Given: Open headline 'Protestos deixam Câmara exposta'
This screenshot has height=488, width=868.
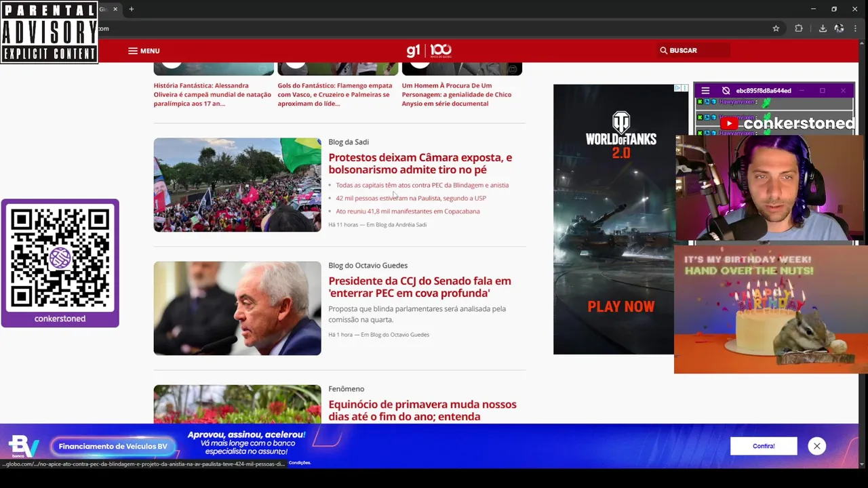Looking at the screenshot, I should [420, 163].
